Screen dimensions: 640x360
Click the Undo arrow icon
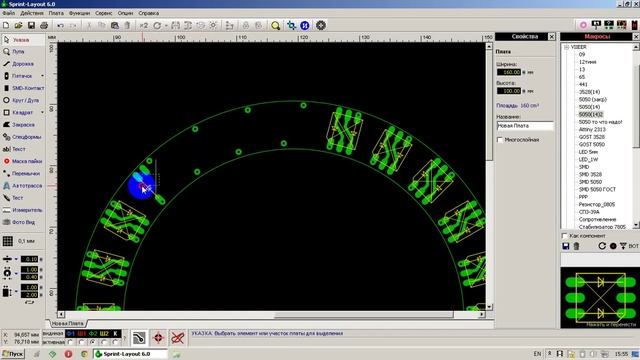click(x=60, y=25)
